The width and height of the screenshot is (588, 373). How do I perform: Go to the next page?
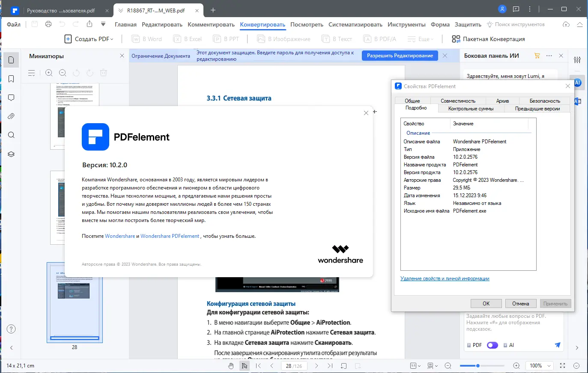316,366
